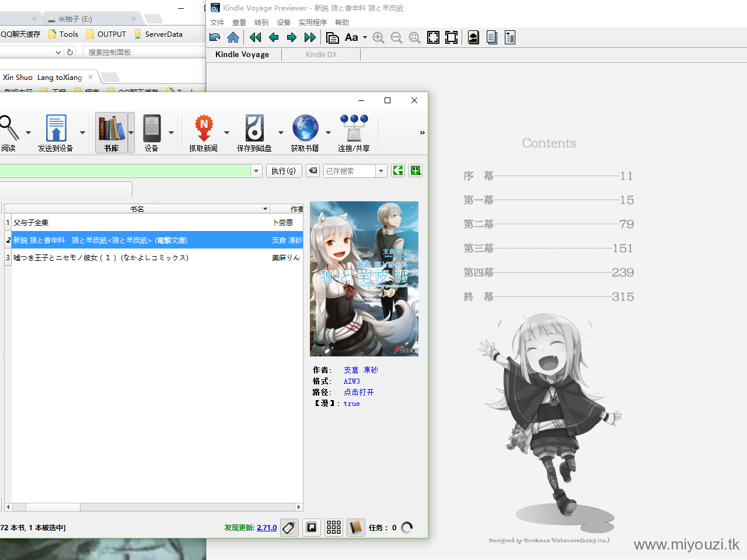Screen dimensions: 747x560
Task: Open the 设备 menu in Kindle Previewer
Action: [284, 22]
